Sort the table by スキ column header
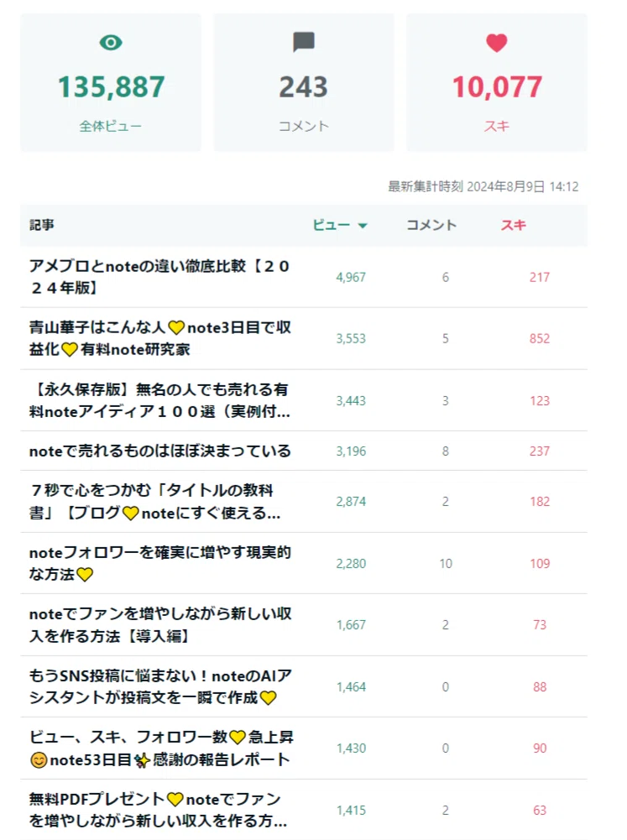 pyautogui.click(x=514, y=225)
